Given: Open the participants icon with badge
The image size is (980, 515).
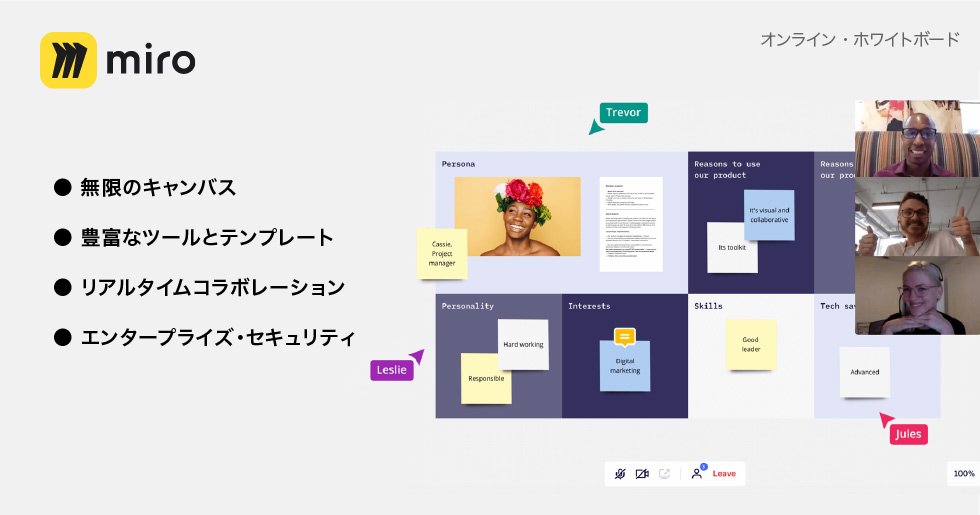Looking at the screenshot, I should pos(698,472).
